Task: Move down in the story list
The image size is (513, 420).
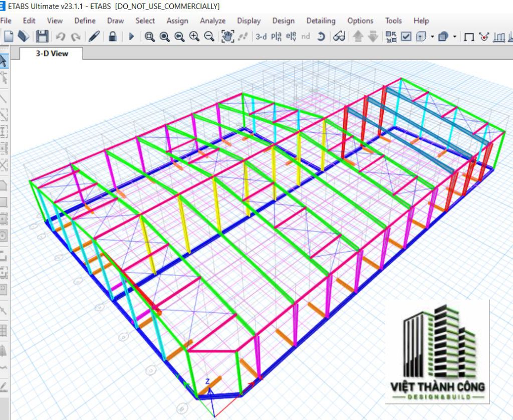Action: [x=373, y=37]
